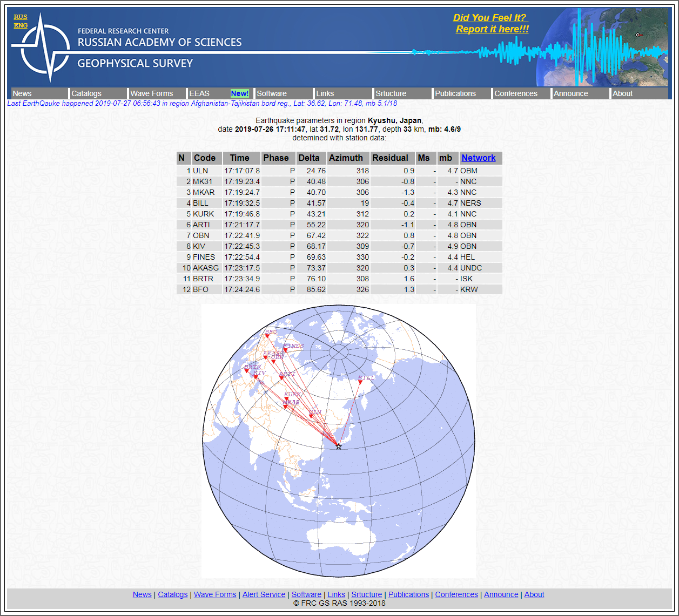The image size is (679, 616).
Task: Click the BILL station marker on globe
Action: point(360,382)
